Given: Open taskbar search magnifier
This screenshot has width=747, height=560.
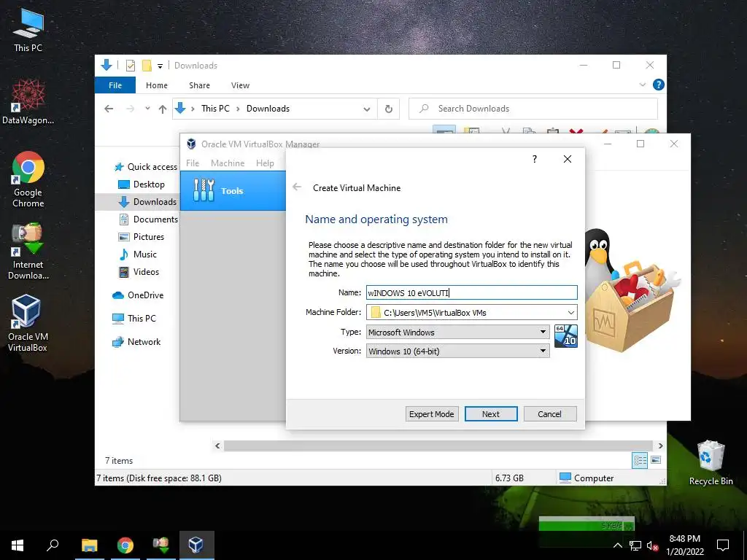Looking at the screenshot, I should [x=53, y=545].
